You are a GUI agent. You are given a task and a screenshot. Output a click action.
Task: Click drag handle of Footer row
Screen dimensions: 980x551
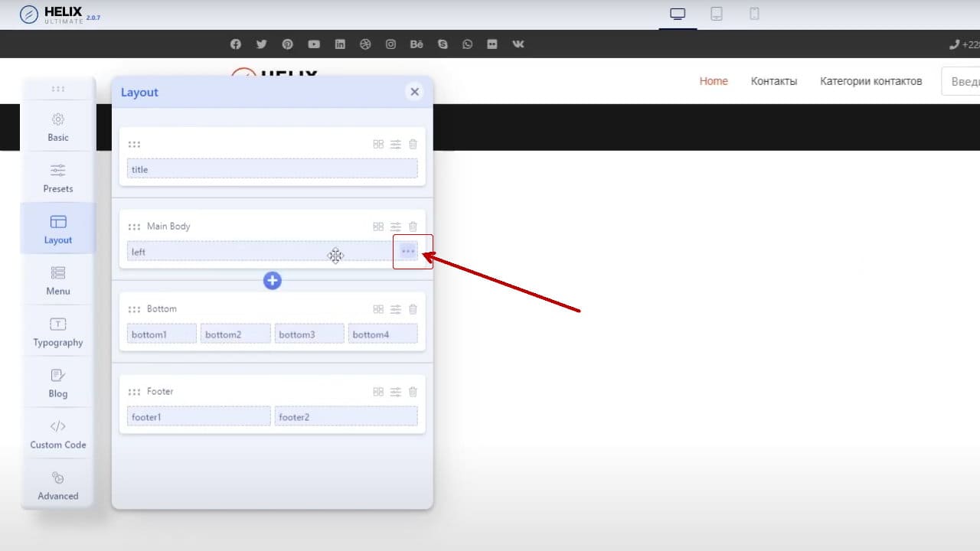coord(134,392)
